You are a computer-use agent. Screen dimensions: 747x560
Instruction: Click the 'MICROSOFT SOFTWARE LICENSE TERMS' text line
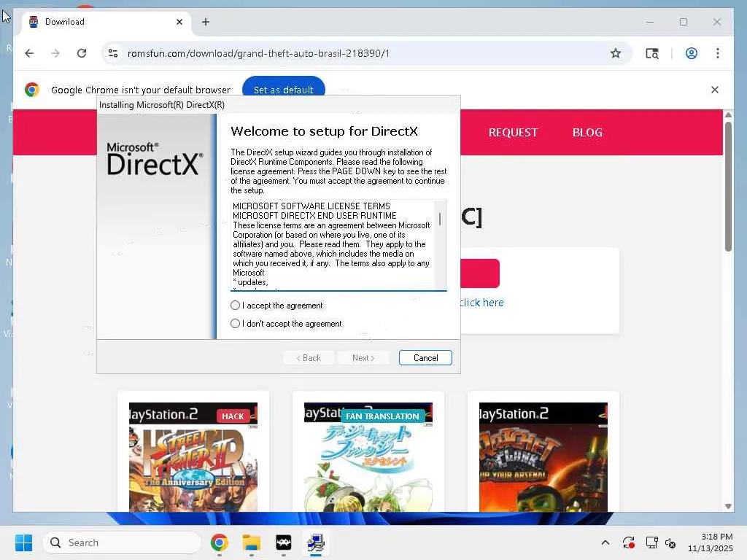[x=311, y=206]
